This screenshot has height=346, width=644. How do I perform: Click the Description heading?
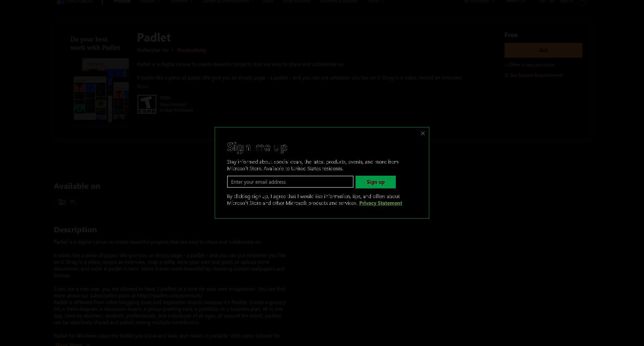click(x=75, y=230)
